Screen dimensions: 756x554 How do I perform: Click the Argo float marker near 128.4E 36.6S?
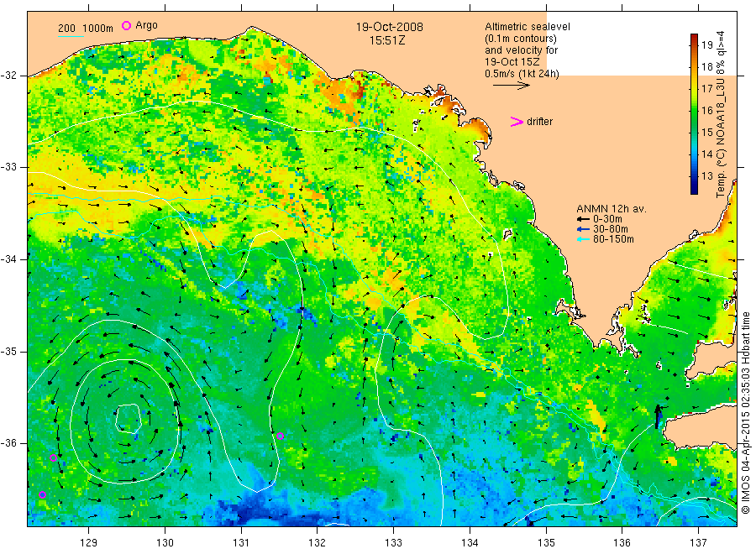43,494
